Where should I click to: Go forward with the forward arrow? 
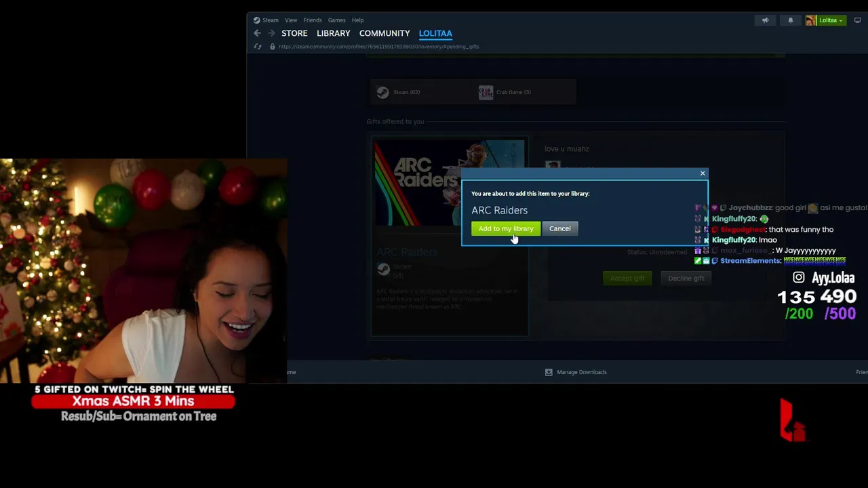271,33
